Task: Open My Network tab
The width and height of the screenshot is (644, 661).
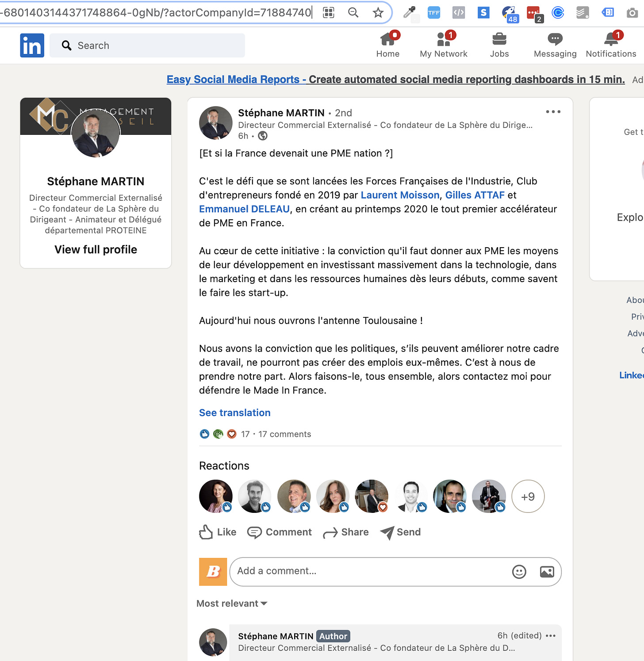Action: (444, 45)
